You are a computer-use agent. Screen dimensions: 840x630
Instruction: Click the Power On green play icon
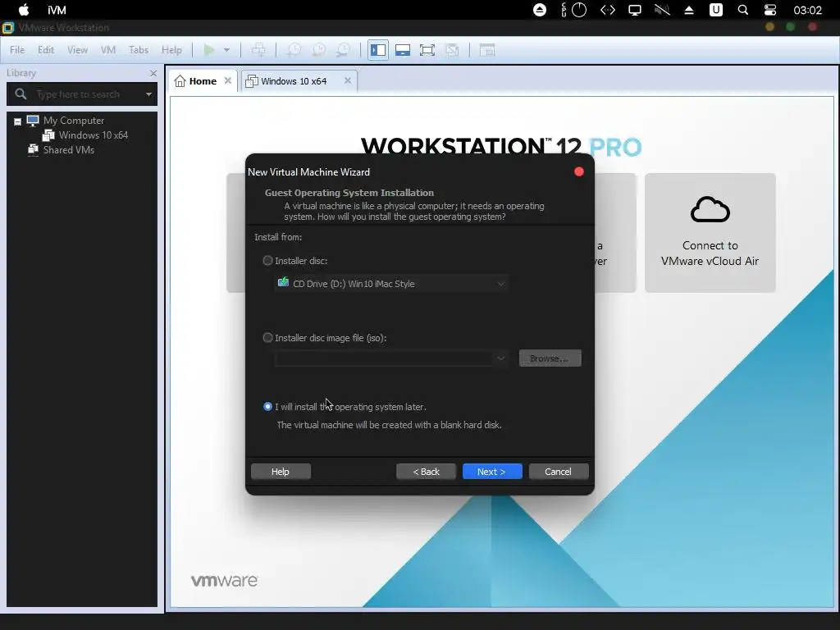209,50
